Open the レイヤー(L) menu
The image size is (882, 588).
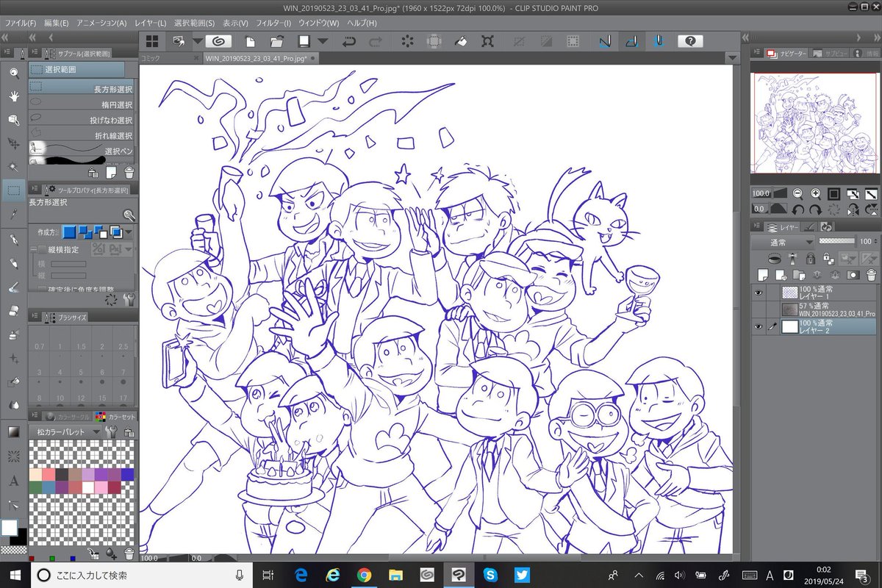click(151, 24)
